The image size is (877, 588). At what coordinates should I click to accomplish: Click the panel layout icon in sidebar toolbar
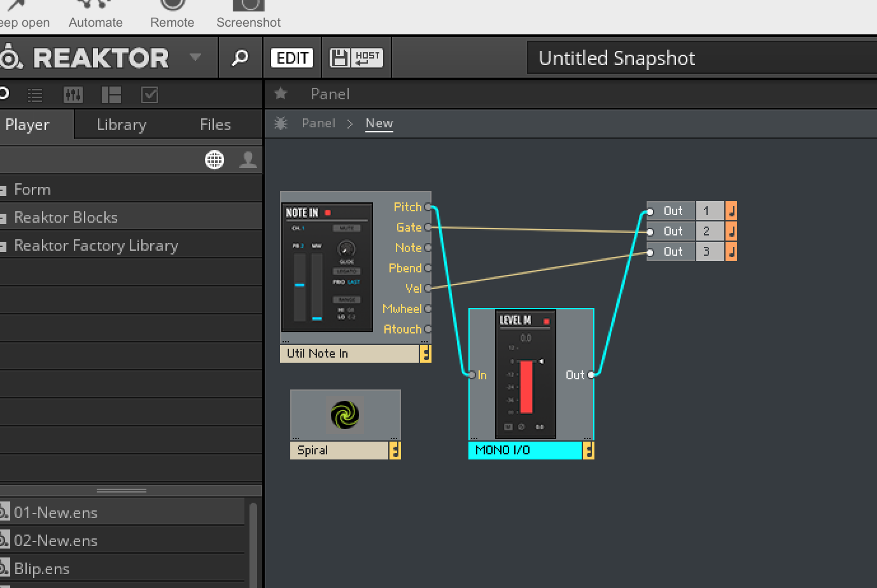(x=111, y=95)
